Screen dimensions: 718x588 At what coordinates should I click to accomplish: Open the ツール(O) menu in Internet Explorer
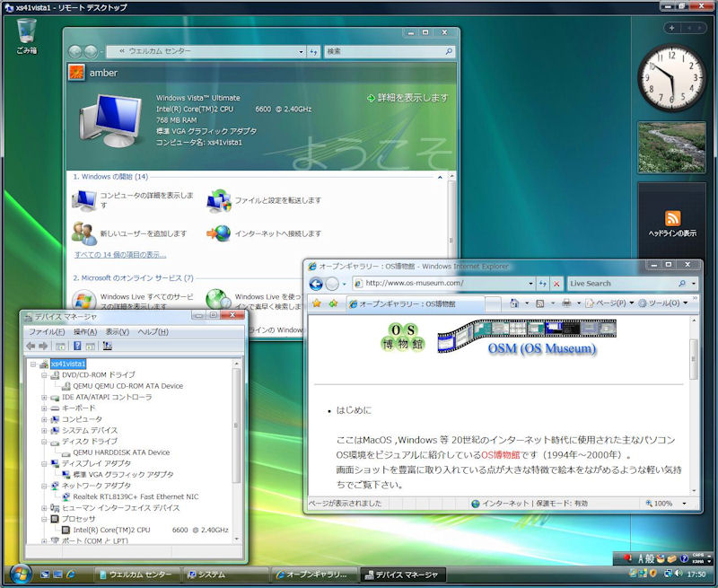coord(663,303)
